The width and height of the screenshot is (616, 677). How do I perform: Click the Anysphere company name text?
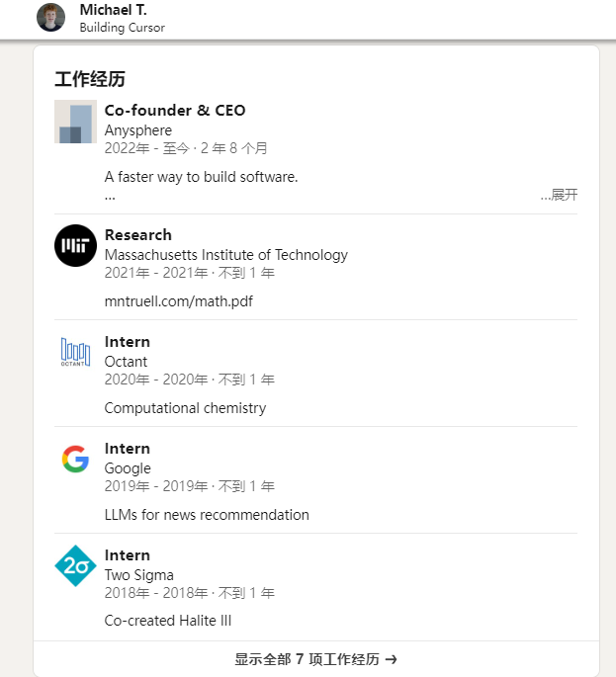138,130
